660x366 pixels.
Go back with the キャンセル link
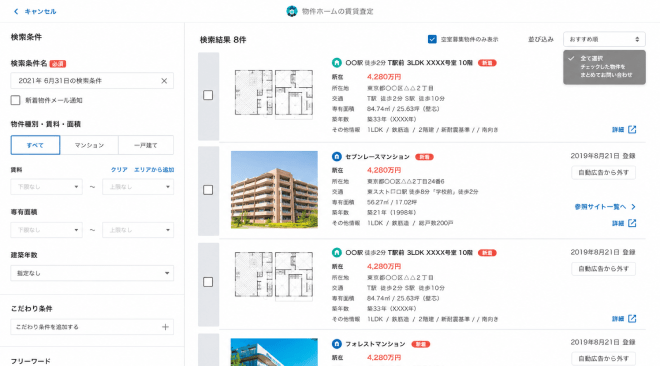pyautogui.click(x=35, y=11)
